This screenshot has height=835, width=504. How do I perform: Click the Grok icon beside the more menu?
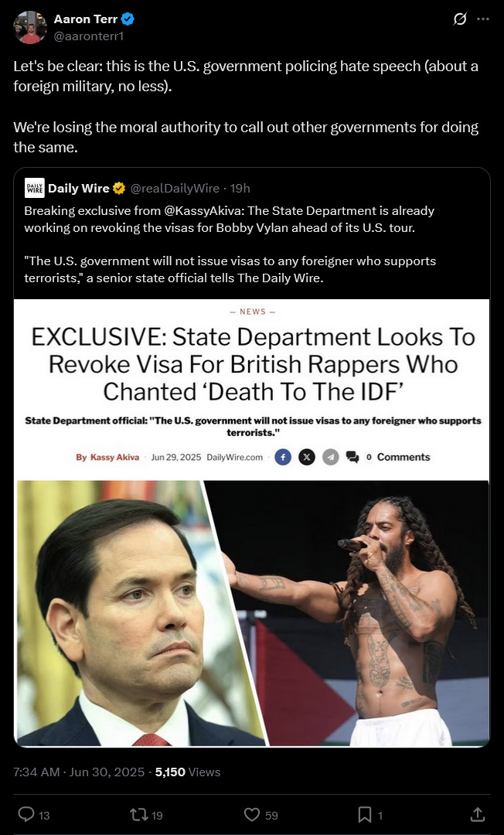[x=460, y=19]
